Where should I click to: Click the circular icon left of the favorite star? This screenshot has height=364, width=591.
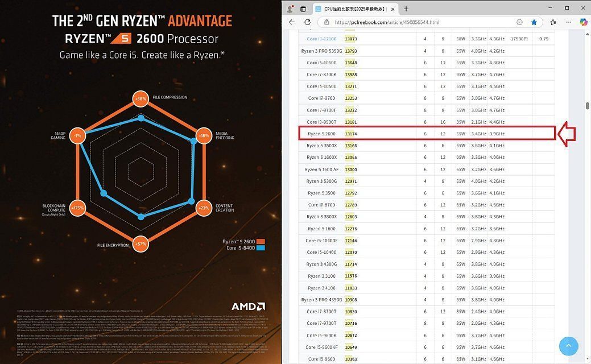(519, 22)
